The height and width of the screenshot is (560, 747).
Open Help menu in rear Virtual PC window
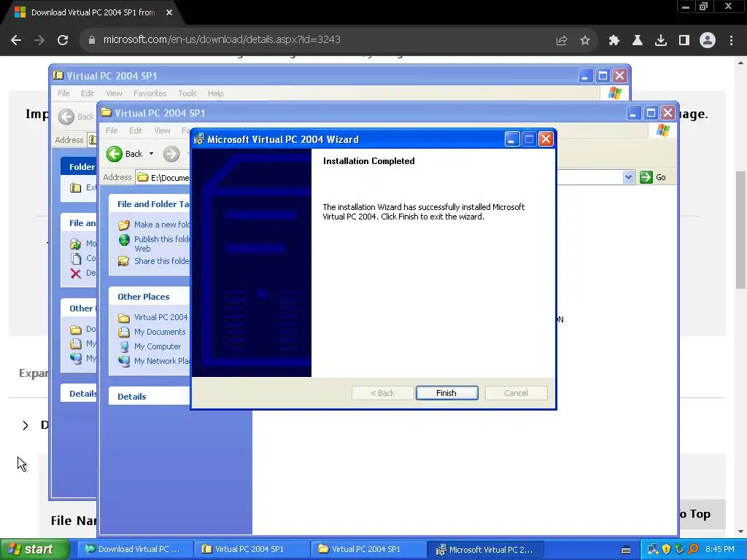[215, 93]
